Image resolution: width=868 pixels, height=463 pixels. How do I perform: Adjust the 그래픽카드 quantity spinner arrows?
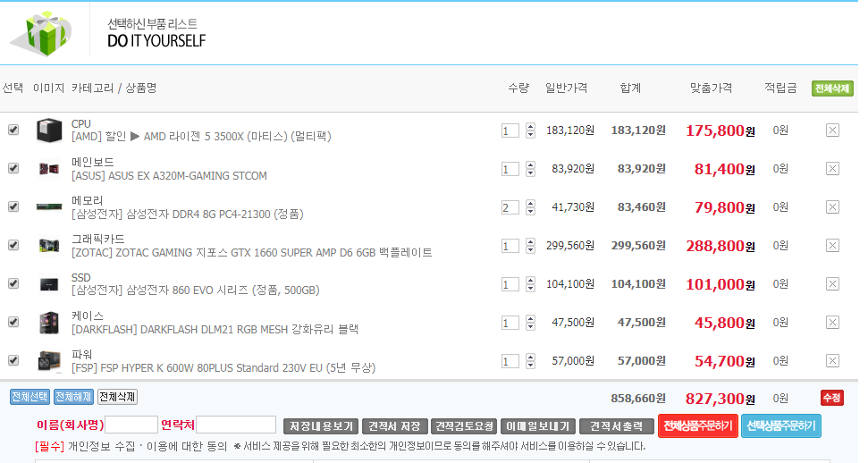point(530,245)
